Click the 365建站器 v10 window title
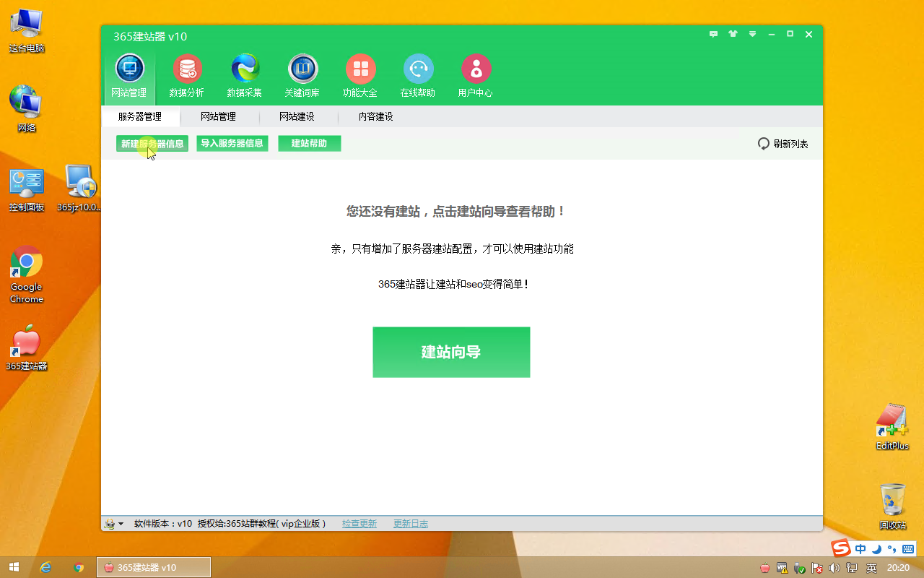This screenshot has width=924, height=578. tap(150, 36)
